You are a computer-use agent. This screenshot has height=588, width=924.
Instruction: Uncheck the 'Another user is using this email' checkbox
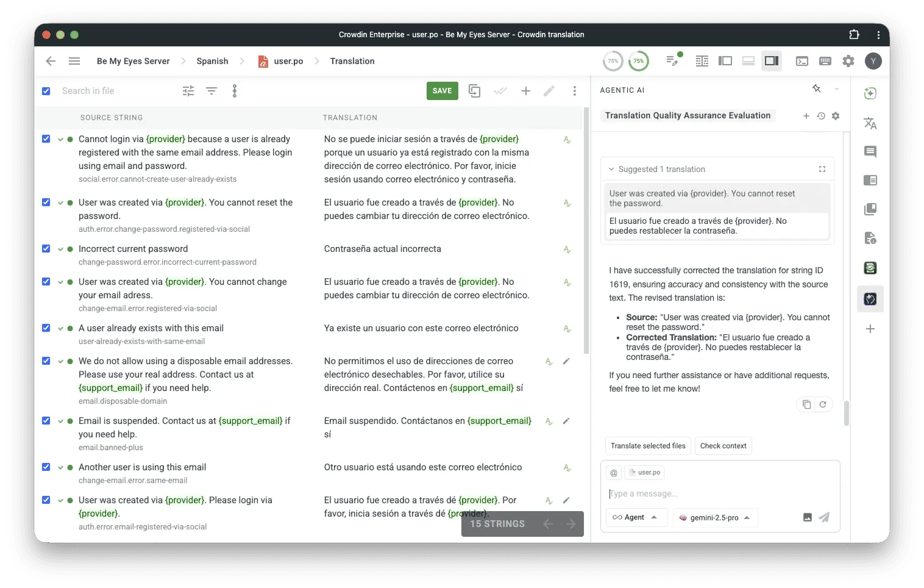(x=46, y=467)
